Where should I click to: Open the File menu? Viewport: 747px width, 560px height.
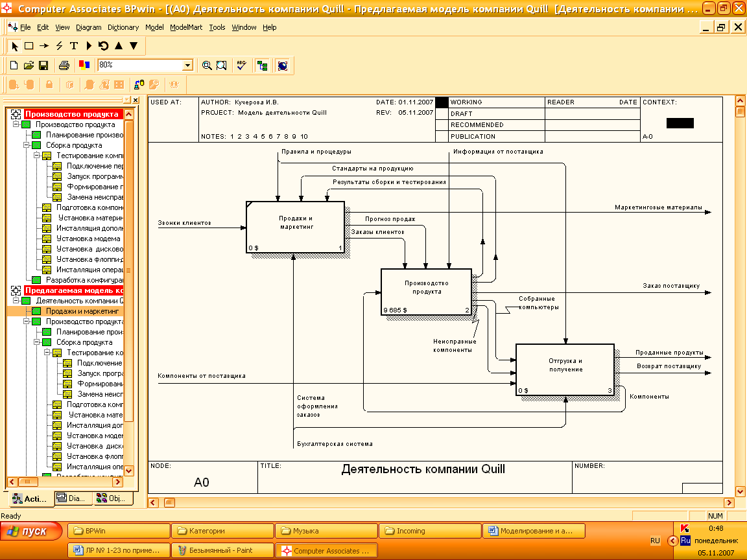(x=25, y=27)
